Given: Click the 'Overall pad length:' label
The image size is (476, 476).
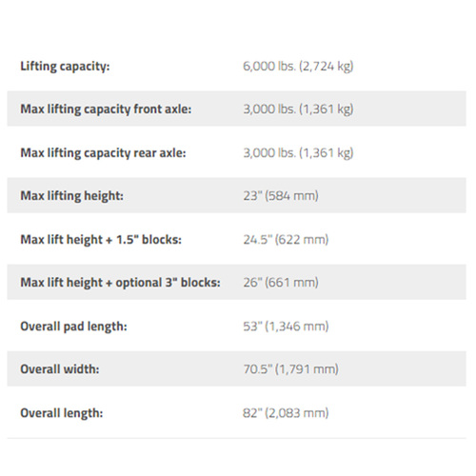Looking at the screenshot, I should [x=73, y=327].
